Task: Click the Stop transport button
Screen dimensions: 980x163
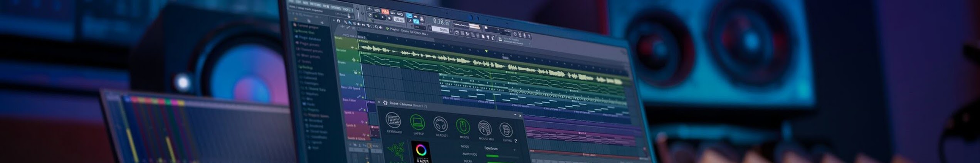Action: [x=382, y=17]
